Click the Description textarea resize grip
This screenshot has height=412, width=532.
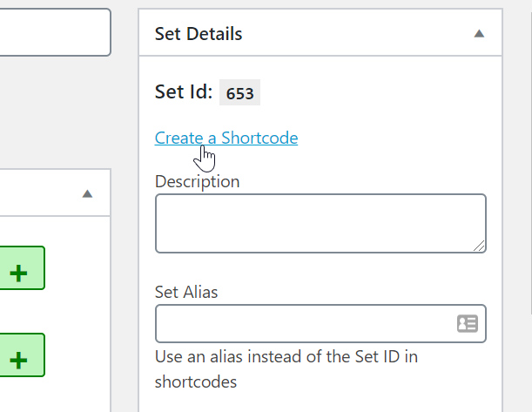pos(479,246)
